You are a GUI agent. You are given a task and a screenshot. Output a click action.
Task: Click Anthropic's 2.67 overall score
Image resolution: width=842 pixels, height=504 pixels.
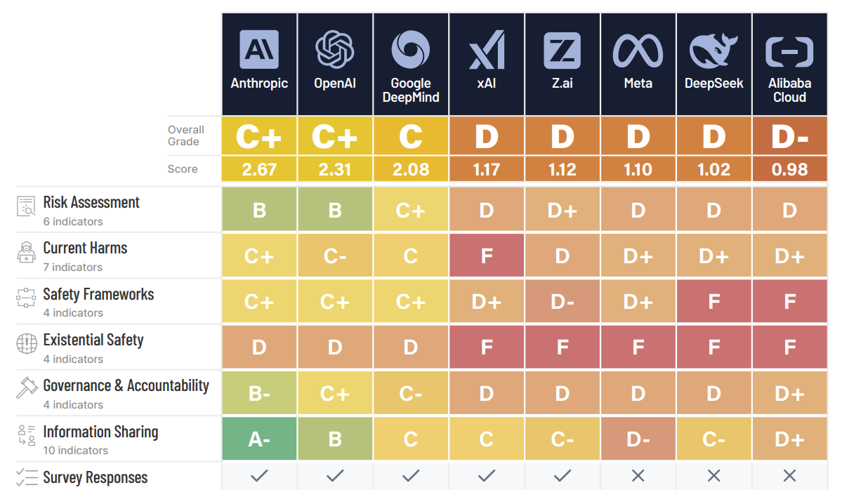tap(259, 170)
